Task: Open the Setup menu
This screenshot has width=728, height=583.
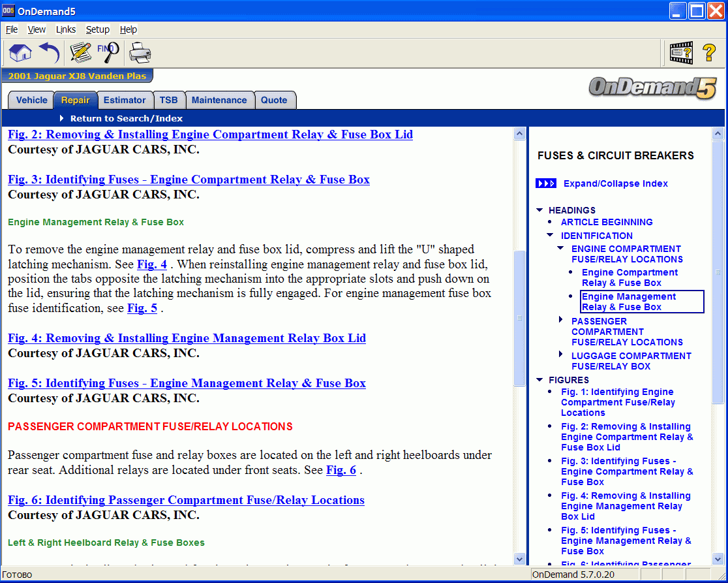Action: (97, 30)
